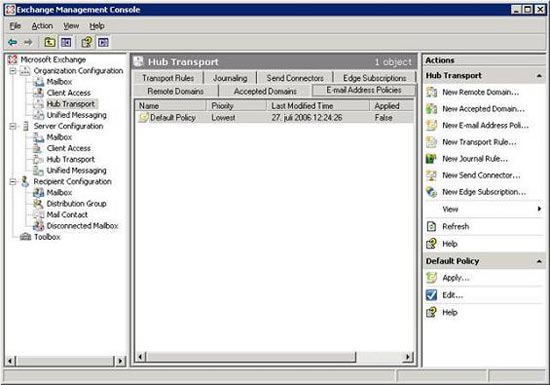Click the Refresh icon in Actions
The width and height of the screenshot is (550, 385).
pos(431,226)
